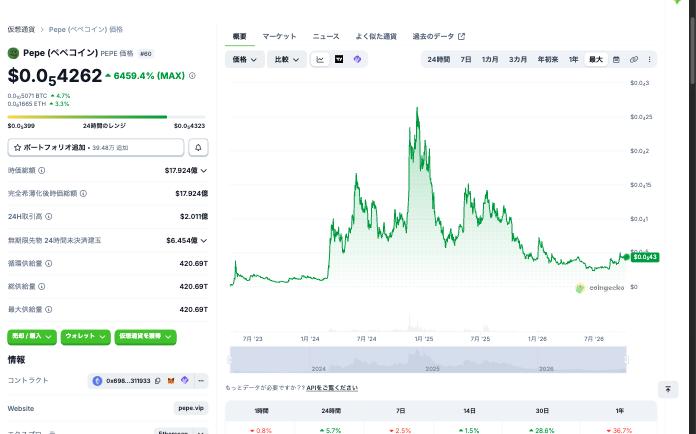Open the 比較 dropdown

coord(287,59)
